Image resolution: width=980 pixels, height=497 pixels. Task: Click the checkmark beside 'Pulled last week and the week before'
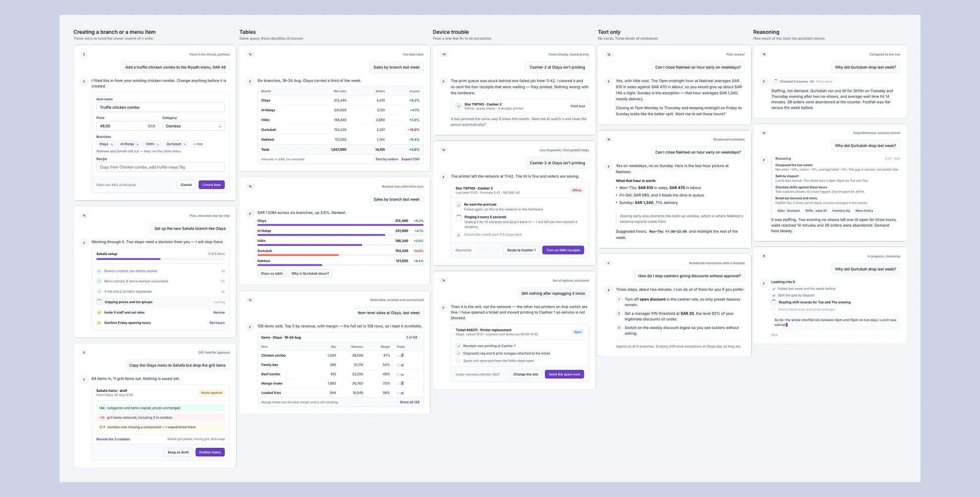(x=774, y=289)
